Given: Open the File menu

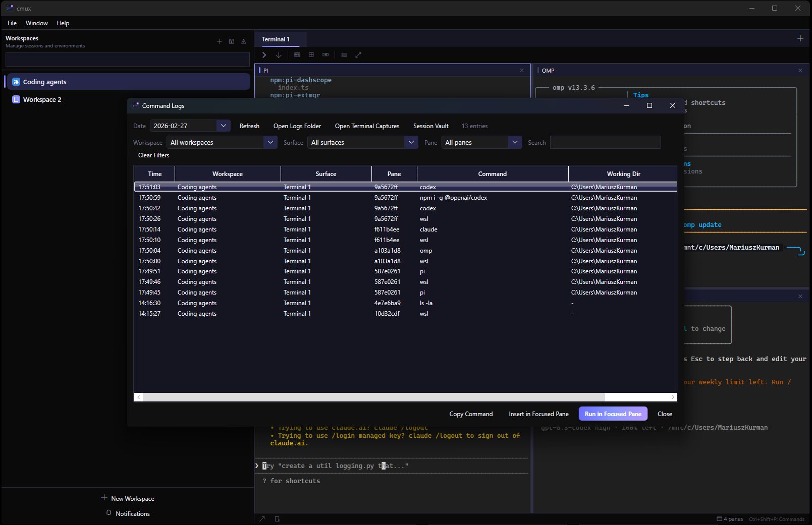Looking at the screenshot, I should pos(12,23).
